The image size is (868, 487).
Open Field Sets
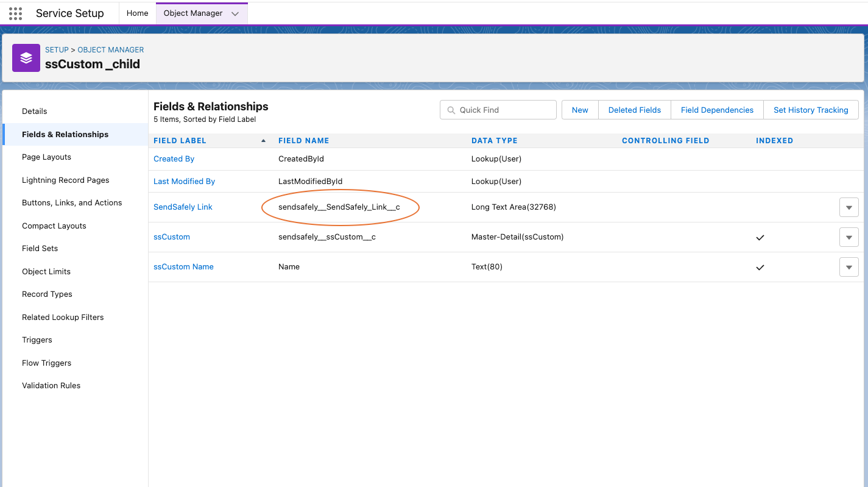(x=40, y=249)
